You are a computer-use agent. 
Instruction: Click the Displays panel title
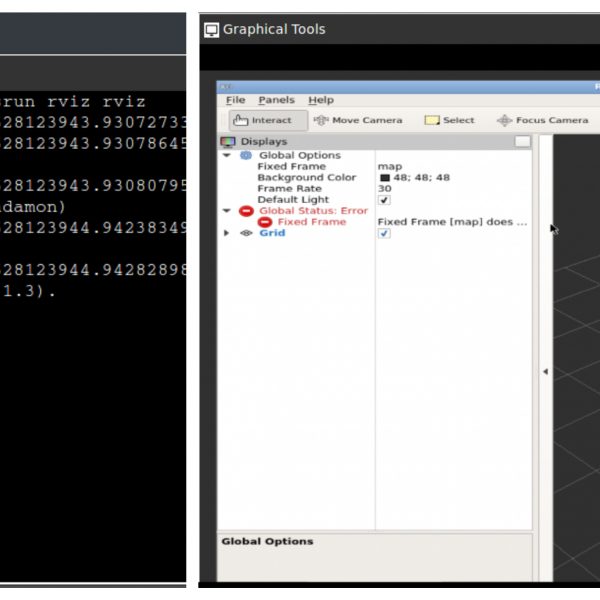pyautogui.click(x=264, y=142)
